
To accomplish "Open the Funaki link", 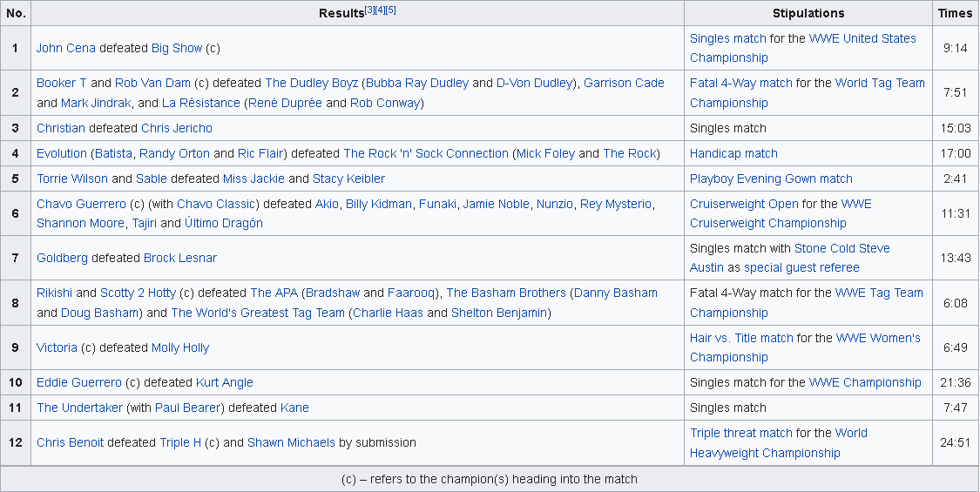I will click(437, 204).
